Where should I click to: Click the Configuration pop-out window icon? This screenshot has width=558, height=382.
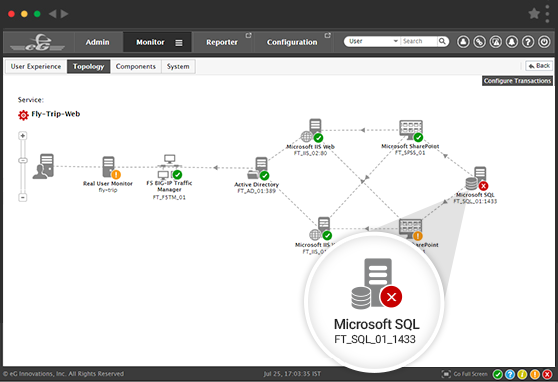328,35
